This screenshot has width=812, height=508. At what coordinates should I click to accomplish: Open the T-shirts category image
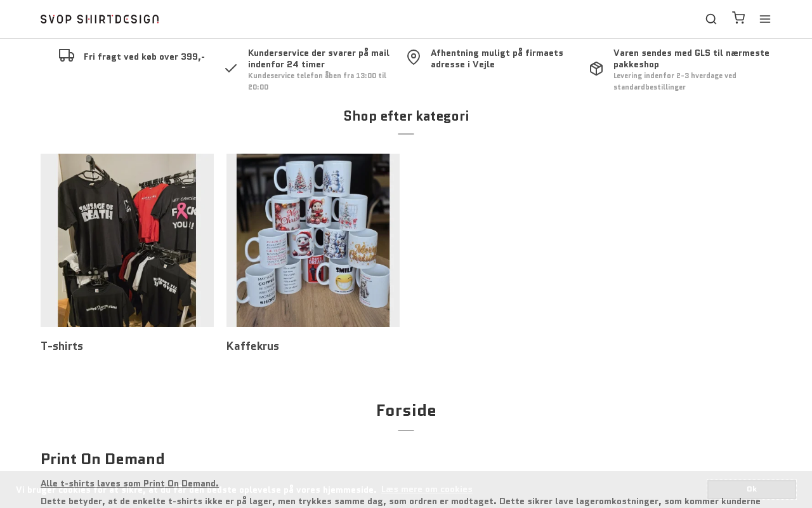(x=127, y=240)
